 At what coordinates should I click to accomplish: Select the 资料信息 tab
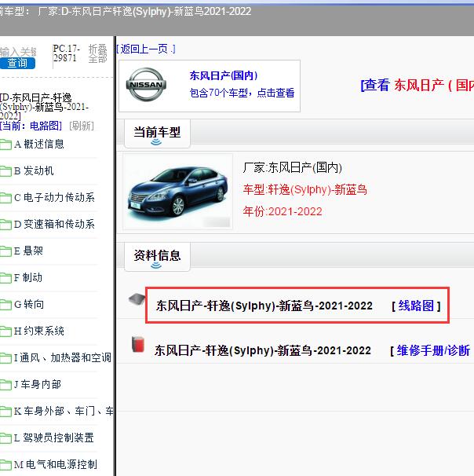point(157,257)
